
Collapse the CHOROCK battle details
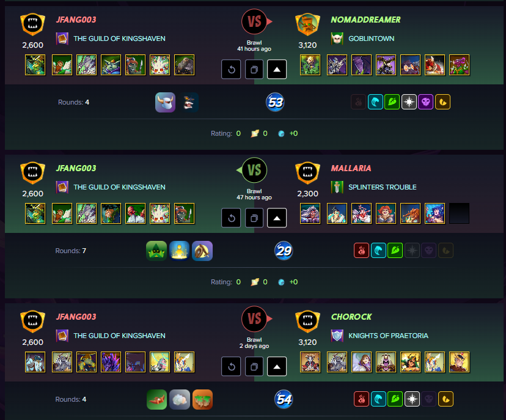coord(277,366)
